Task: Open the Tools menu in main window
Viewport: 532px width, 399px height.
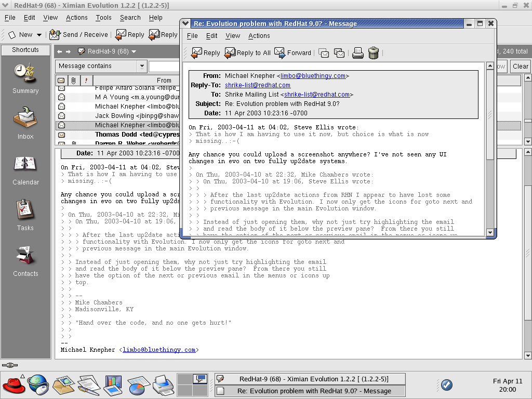Action: pyautogui.click(x=103, y=18)
